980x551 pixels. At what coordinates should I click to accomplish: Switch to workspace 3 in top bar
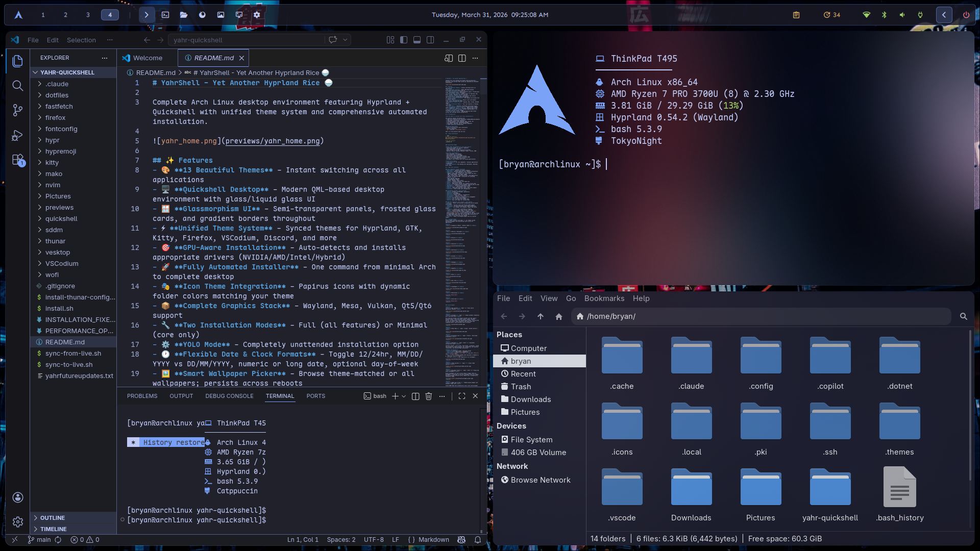pos(88,15)
